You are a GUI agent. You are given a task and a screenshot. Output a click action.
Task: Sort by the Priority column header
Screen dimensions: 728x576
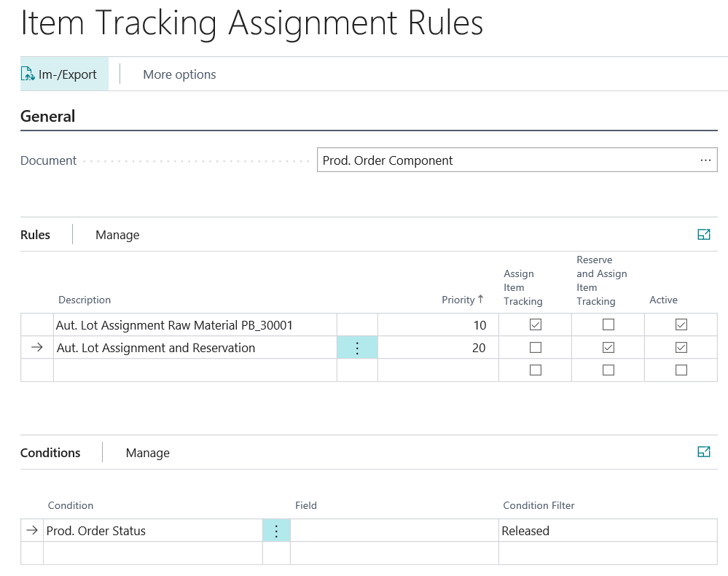tap(463, 300)
